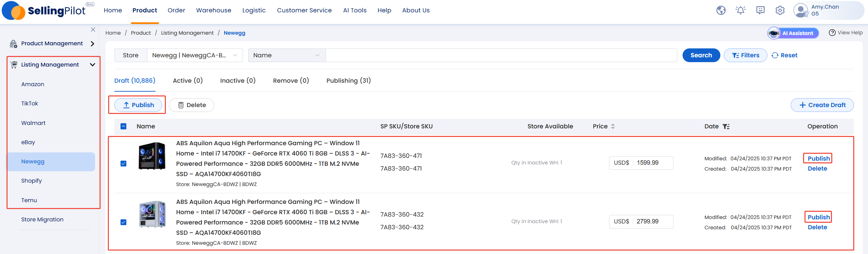
Task: Open the Name search-field type dropdown
Action: (287, 55)
